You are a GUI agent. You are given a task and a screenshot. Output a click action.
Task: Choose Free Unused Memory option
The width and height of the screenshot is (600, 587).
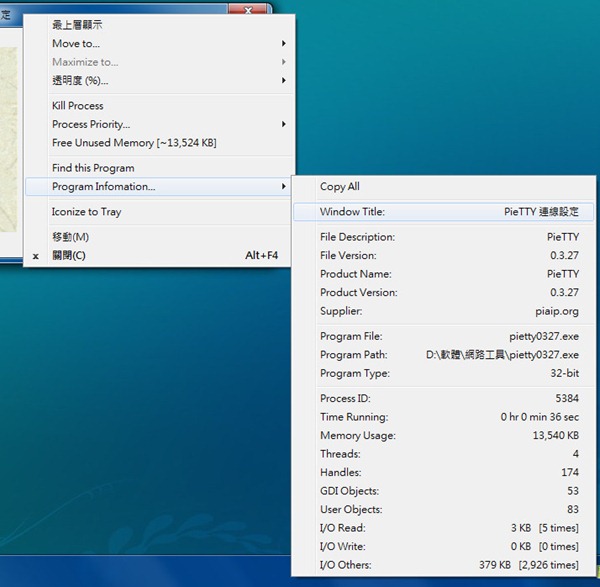coord(134,143)
